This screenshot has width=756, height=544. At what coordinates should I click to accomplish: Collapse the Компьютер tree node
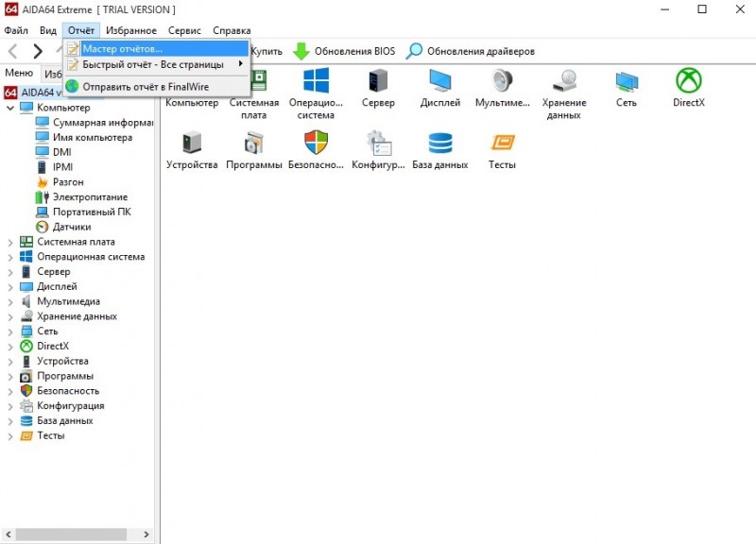coord(10,108)
